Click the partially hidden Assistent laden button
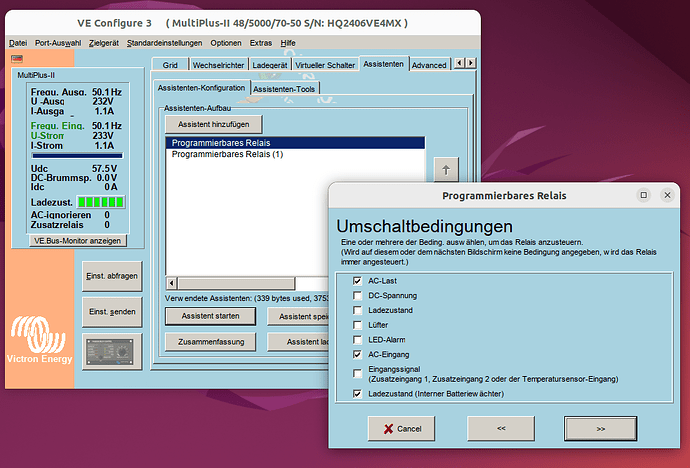 click(x=298, y=342)
